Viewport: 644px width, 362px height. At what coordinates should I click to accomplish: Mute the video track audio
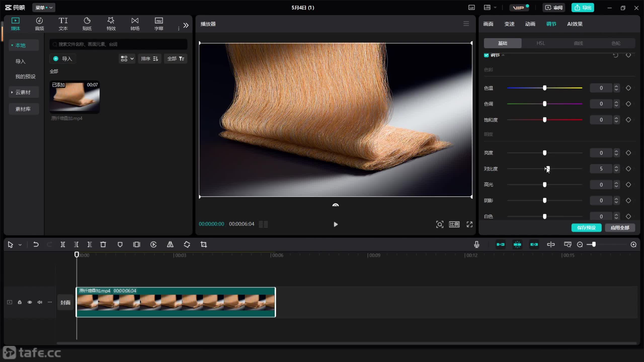(x=40, y=302)
